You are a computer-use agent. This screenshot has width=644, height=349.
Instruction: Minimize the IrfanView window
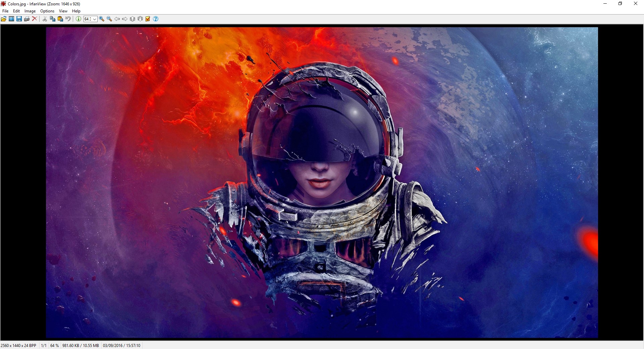coord(605,4)
